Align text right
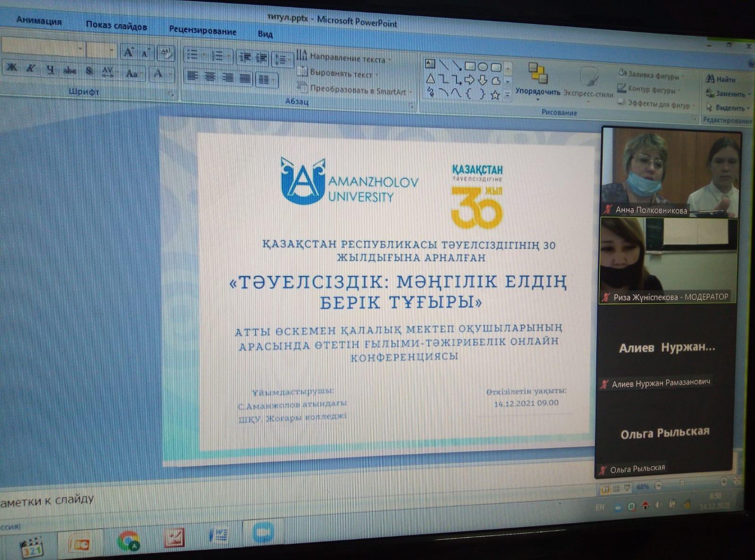 (x=228, y=77)
